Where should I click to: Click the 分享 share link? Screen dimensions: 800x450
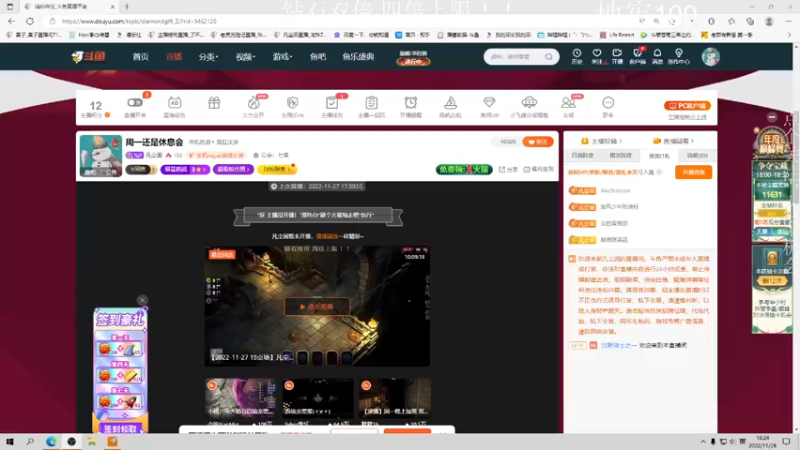(509, 169)
